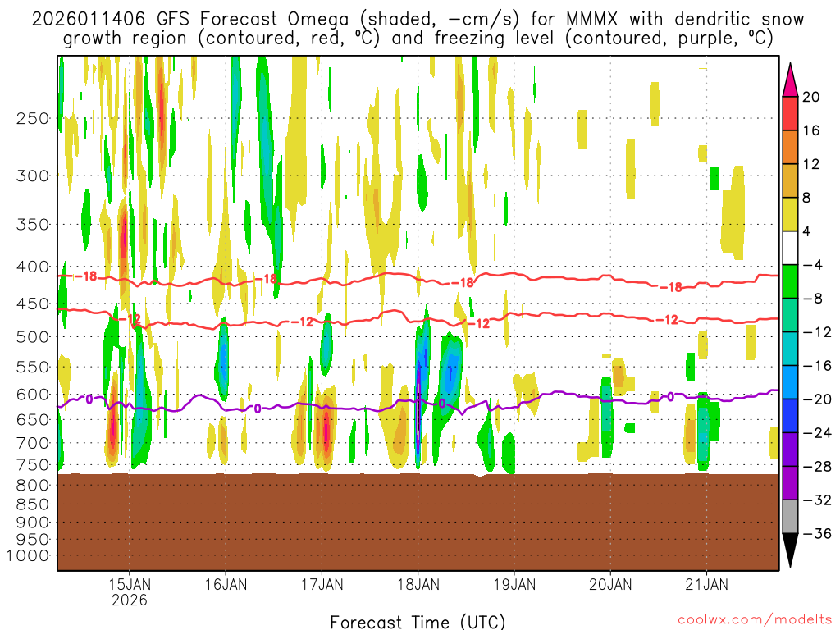The image size is (840, 630).
Task: Click the 15JAN date label on the time axis
Action: (129, 584)
